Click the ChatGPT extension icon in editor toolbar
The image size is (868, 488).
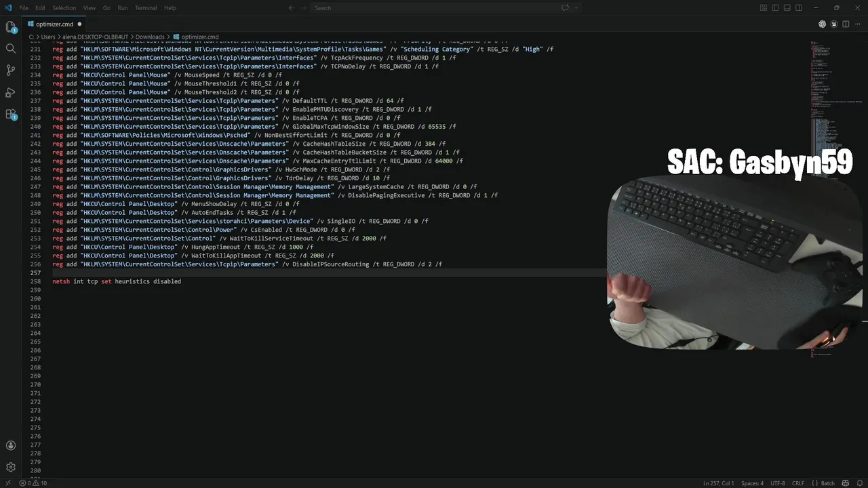[x=823, y=24]
